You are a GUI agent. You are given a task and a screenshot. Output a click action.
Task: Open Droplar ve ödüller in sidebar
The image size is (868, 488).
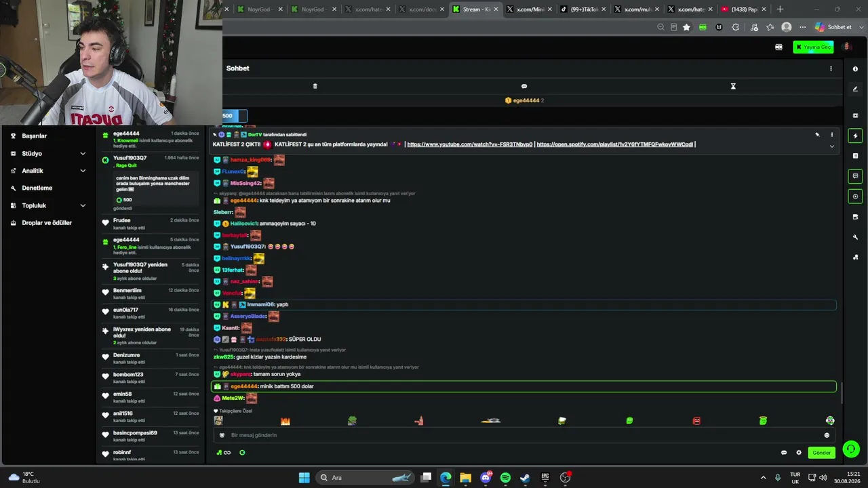[x=47, y=222]
